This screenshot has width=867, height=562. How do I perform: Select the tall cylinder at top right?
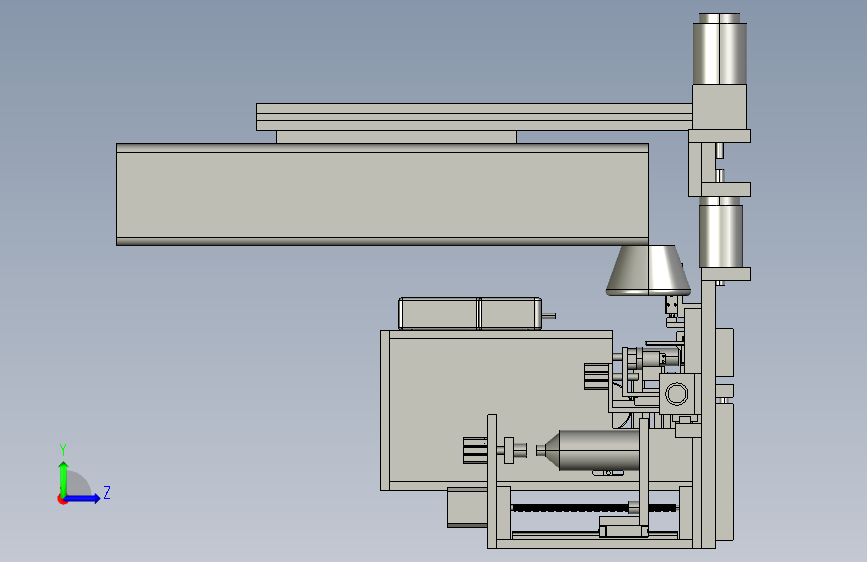(x=720, y=49)
